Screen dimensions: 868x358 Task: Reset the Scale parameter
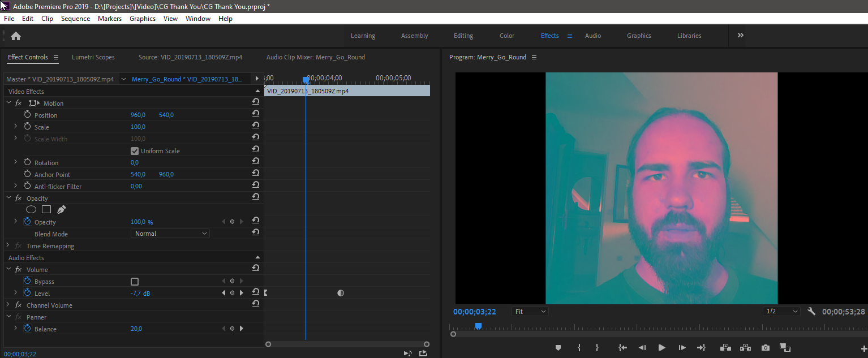click(x=256, y=126)
